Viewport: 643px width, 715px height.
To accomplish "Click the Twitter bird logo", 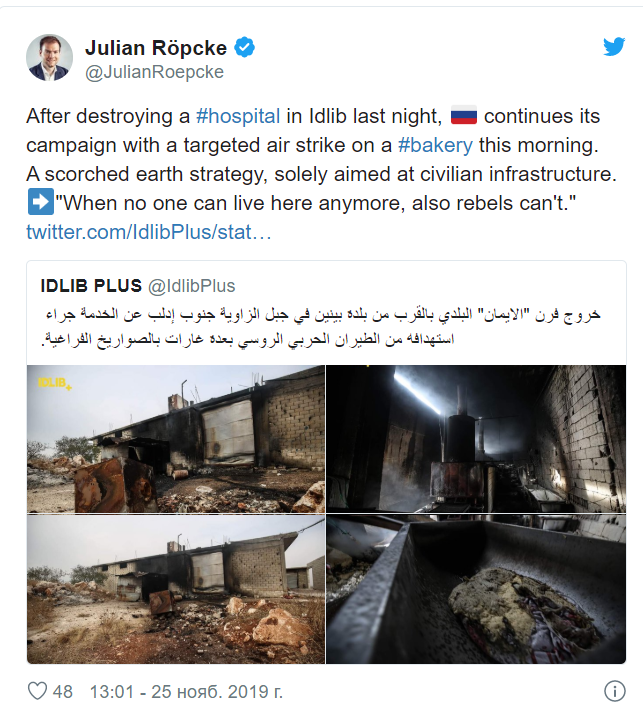I will point(614,47).
